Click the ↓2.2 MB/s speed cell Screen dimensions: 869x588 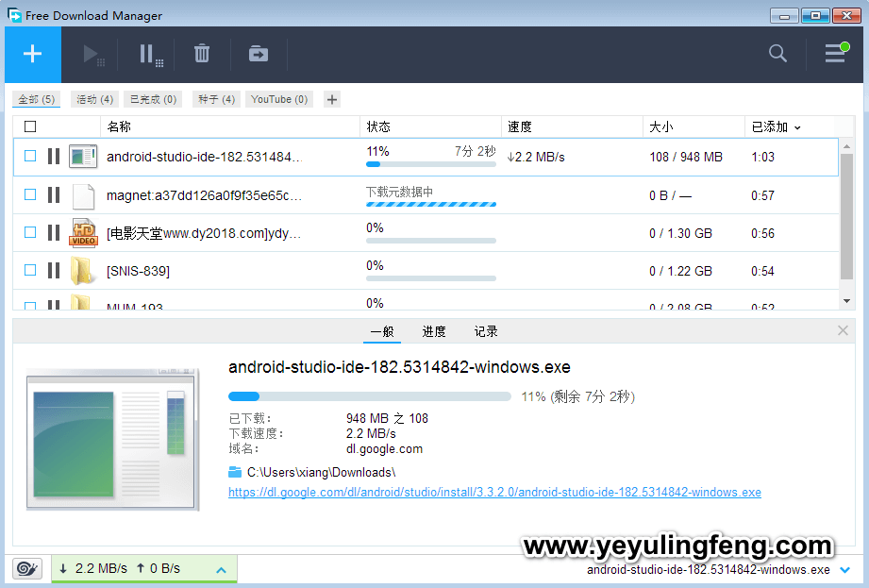pos(536,157)
